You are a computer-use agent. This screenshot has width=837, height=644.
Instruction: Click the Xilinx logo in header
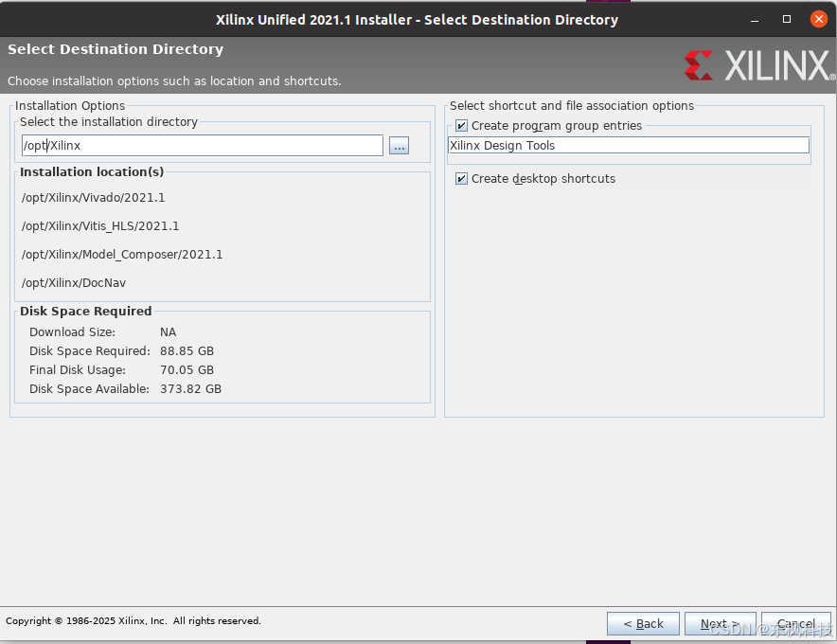pos(759,65)
